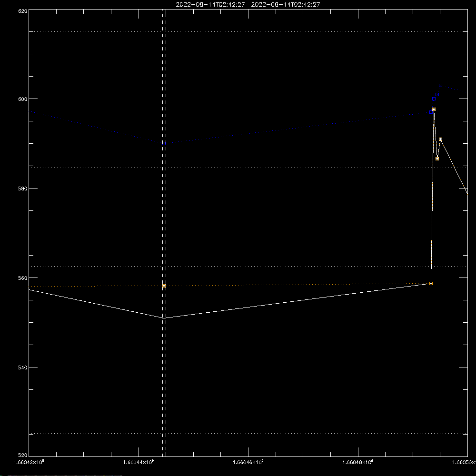Select the blue square marker on the dashed vertical lines
Viewport: 476px width, 476px height.
(164, 143)
